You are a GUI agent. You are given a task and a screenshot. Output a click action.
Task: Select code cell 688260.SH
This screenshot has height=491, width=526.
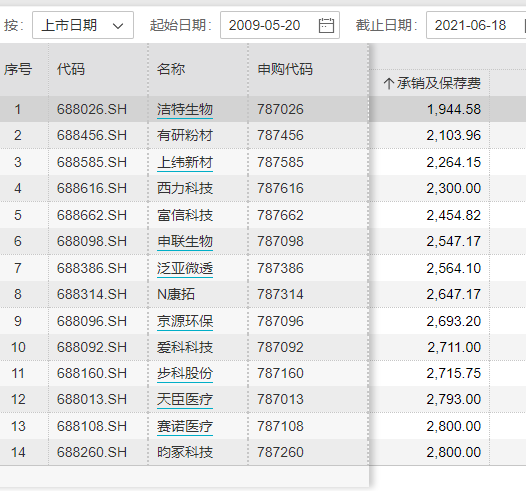92,452
